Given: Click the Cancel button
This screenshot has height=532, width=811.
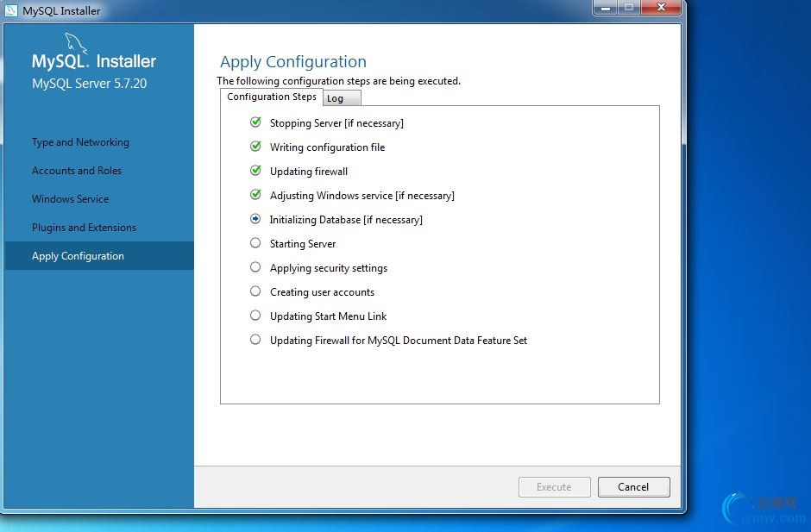Looking at the screenshot, I should point(633,487).
